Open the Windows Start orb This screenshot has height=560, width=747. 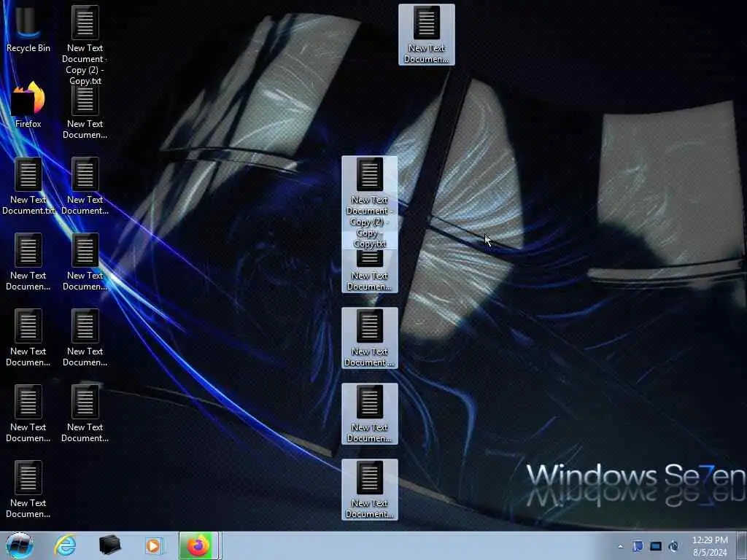(x=19, y=545)
